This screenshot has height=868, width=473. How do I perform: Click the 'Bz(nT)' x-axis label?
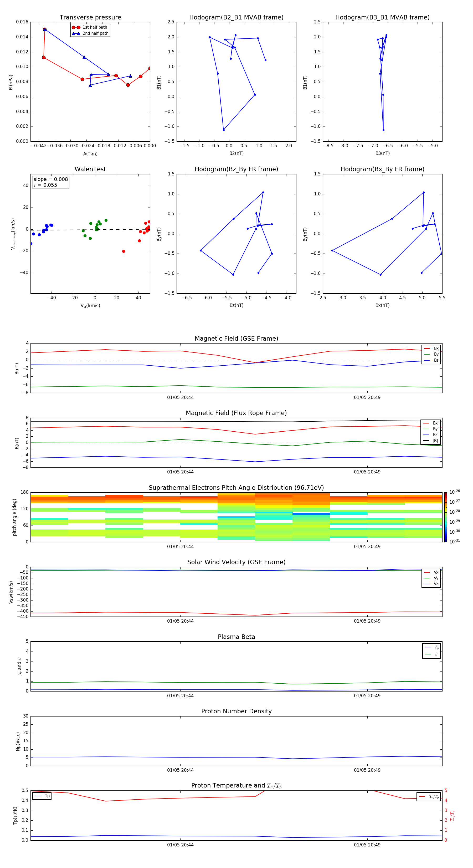(x=236, y=305)
